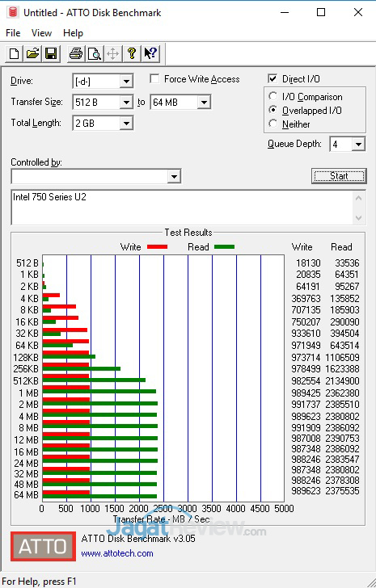This screenshot has width=376, height=588.
Task: Click the Intel 750 Series U2 description field
Action: (x=188, y=208)
